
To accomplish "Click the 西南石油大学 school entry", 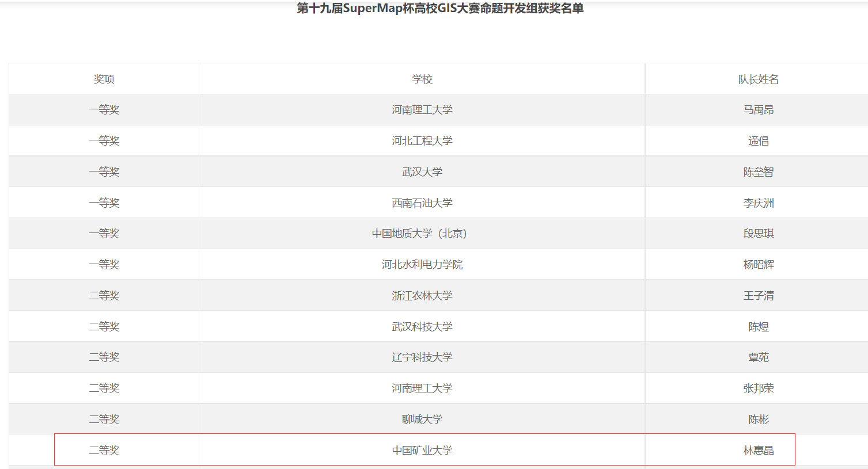I will coord(422,203).
